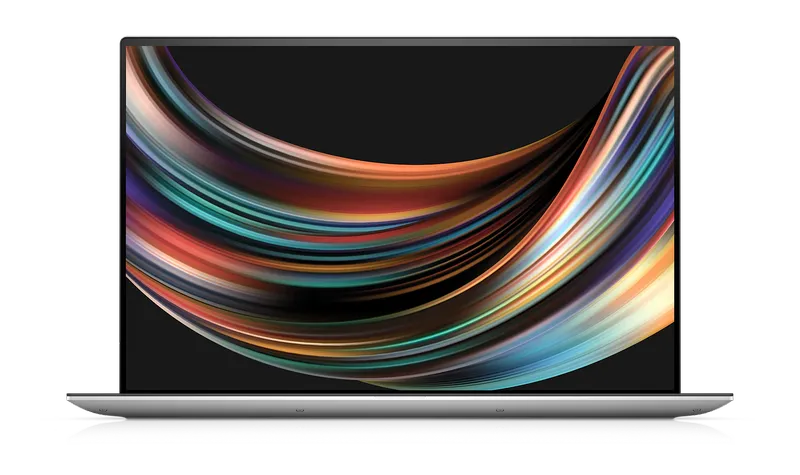The width and height of the screenshot is (800, 475).
Task: Click the left indicator on laptop's front edge
Action: pyautogui.click(x=298, y=408)
